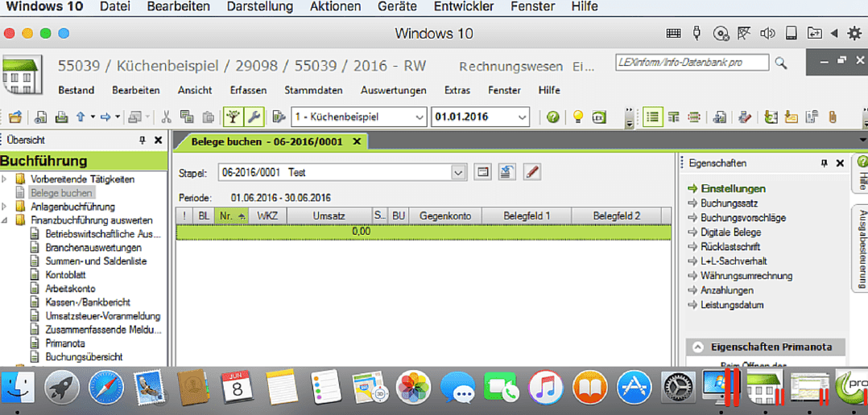Click the open folder toolbar icon
The width and height of the screenshot is (868, 415).
(x=15, y=117)
